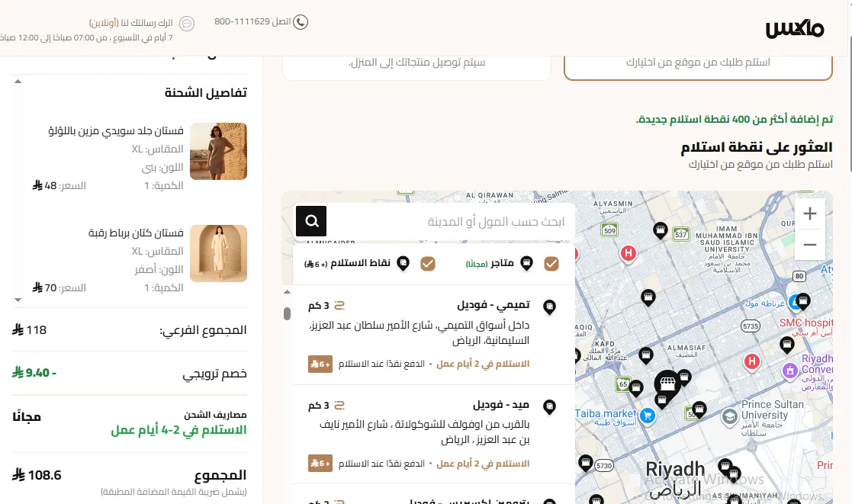The height and width of the screenshot is (504, 852).
Task: Click Prince Sultan University map marker
Action: point(729,417)
